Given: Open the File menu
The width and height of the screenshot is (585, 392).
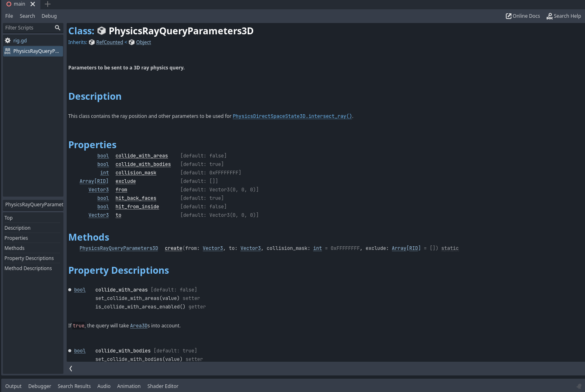Looking at the screenshot, I should (9, 16).
